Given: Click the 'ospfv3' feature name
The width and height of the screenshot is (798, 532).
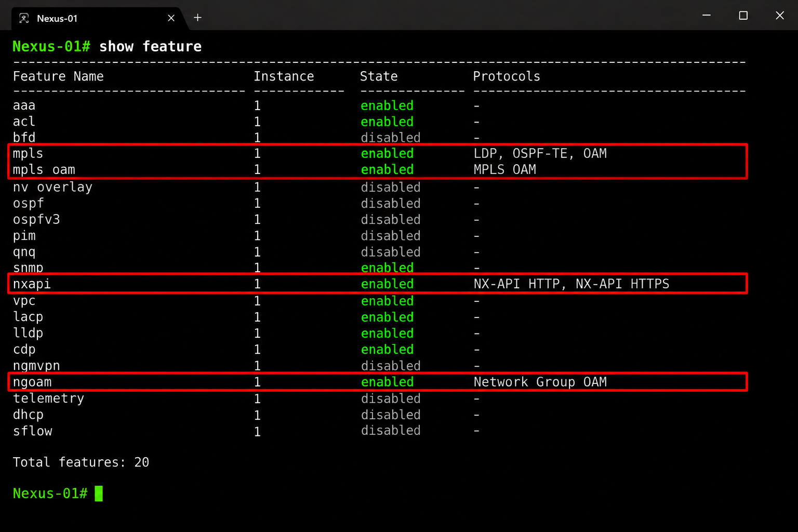Looking at the screenshot, I should 36,220.
